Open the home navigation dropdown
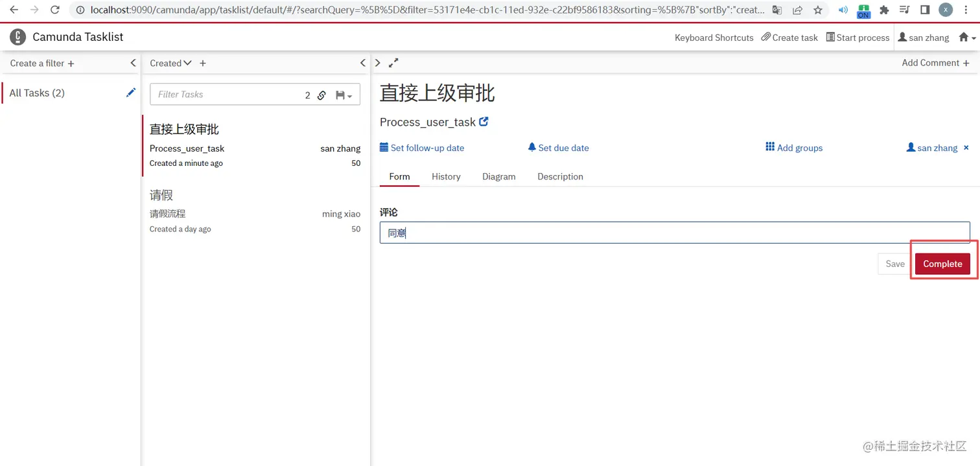Viewport: 980px width, 466px height. (x=967, y=38)
